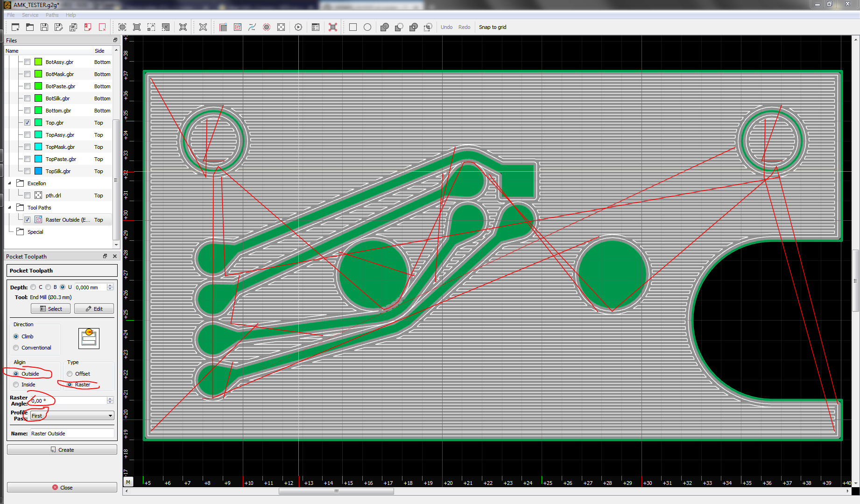Select the Offset type radio button

click(x=70, y=374)
